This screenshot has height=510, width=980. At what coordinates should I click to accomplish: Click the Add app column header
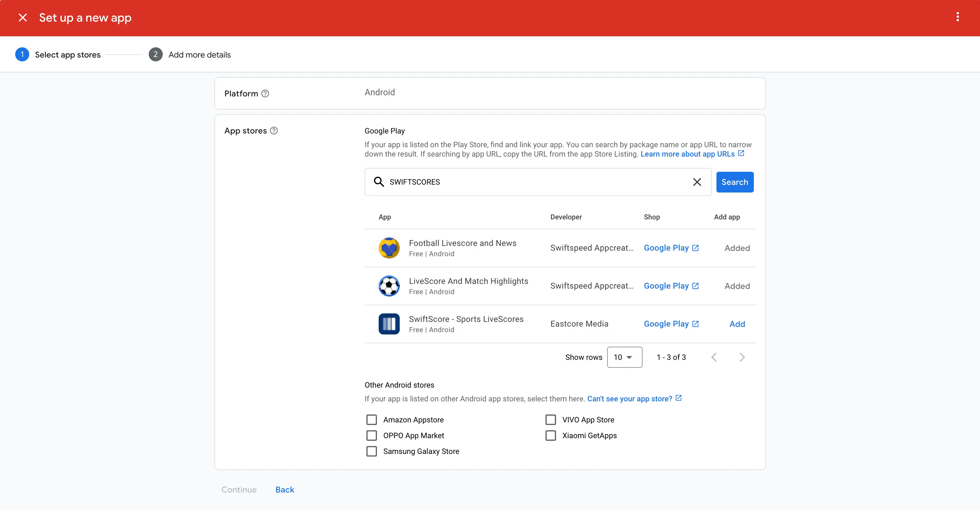tap(727, 217)
